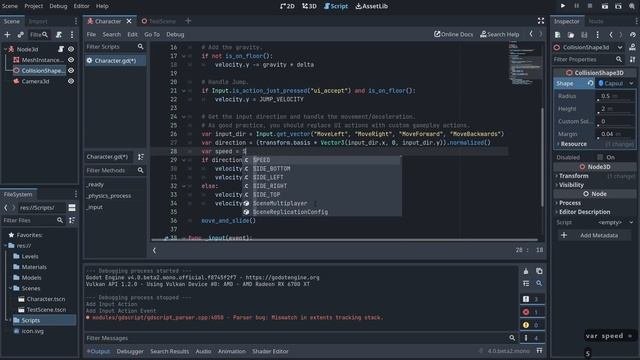The width and height of the screenshot is (640, 360).
Task: Open the Shape resource dropdown
Action: [x=631, y=83]
